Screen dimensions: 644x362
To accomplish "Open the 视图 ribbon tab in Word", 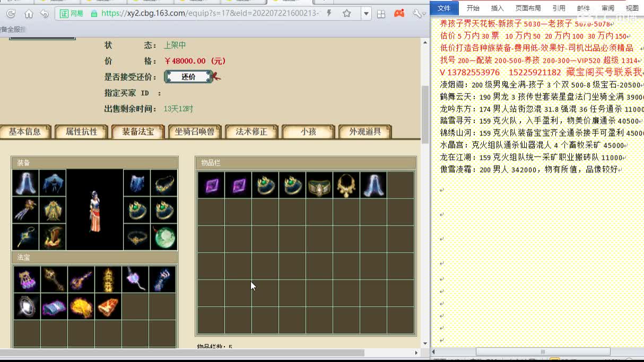I will 632,8.
